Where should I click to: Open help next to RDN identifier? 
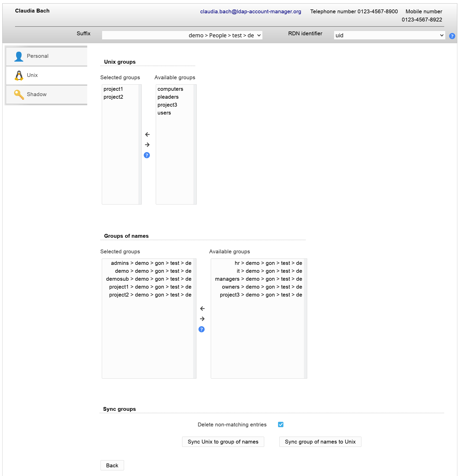coord(452,36)
